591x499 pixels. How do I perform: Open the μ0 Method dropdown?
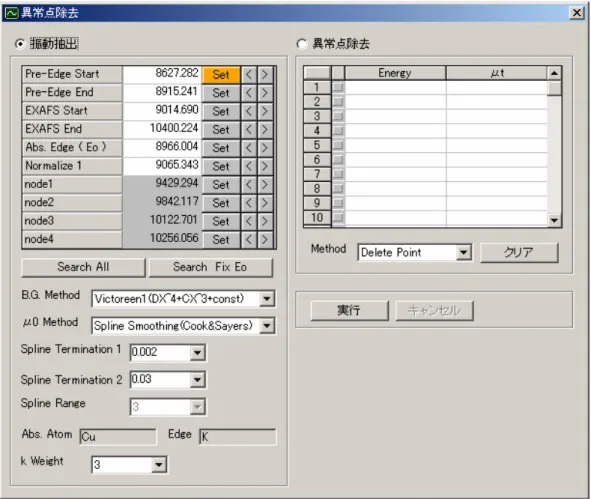click(x=267, y=326)
